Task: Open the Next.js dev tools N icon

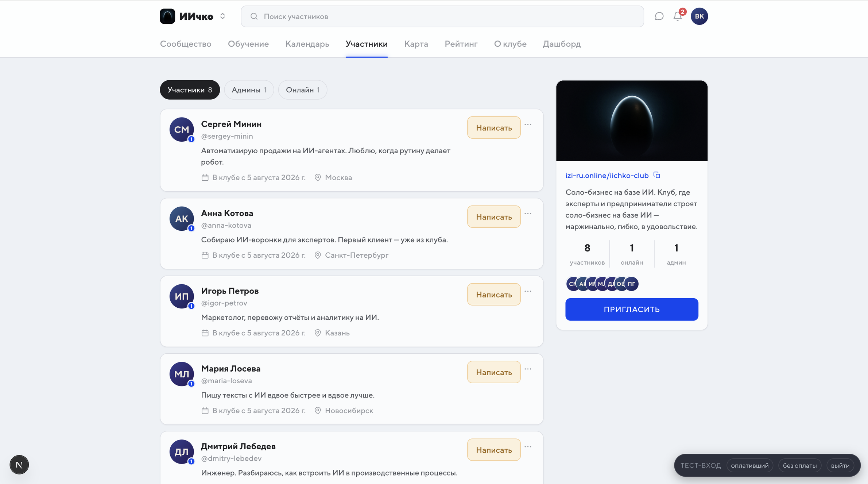Action: click(x=19, y=465)
